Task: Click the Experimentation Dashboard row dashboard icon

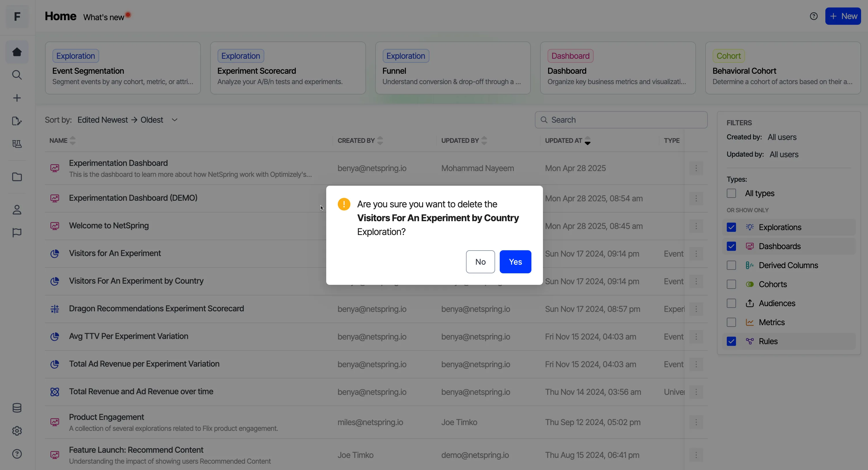Action: (x=54, y=168)
